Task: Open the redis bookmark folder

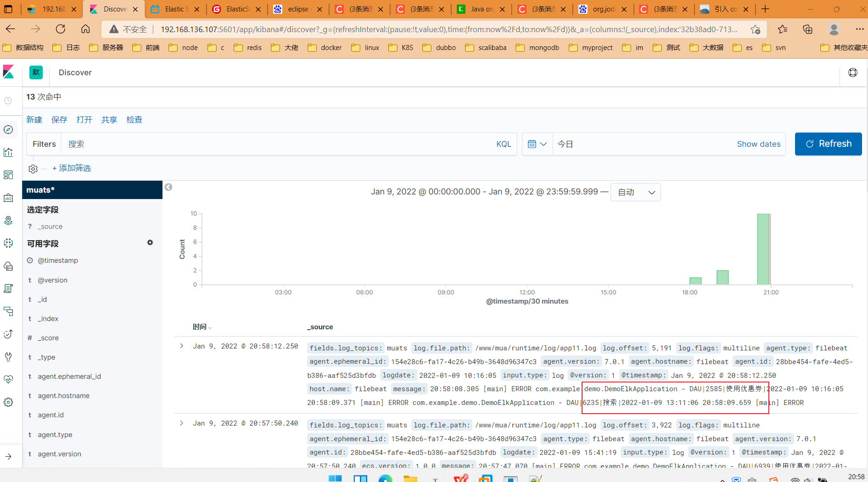Action: (x=248, y=48)
